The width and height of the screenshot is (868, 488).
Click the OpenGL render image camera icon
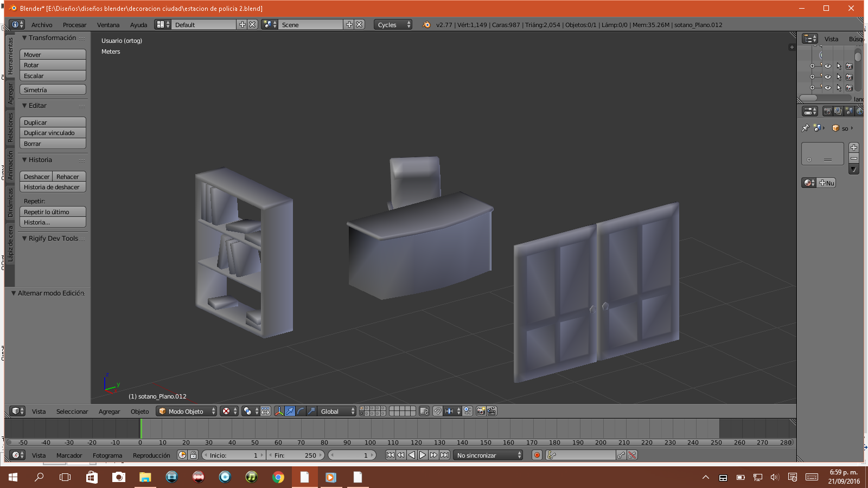coord(481,411)
